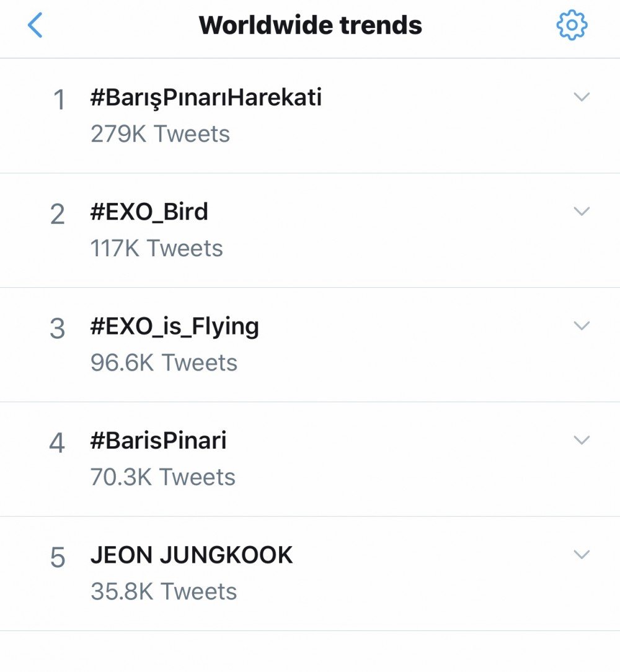
Task: Open chevron menu for #EXO_is_Flying
Action: tap(582, 326)
